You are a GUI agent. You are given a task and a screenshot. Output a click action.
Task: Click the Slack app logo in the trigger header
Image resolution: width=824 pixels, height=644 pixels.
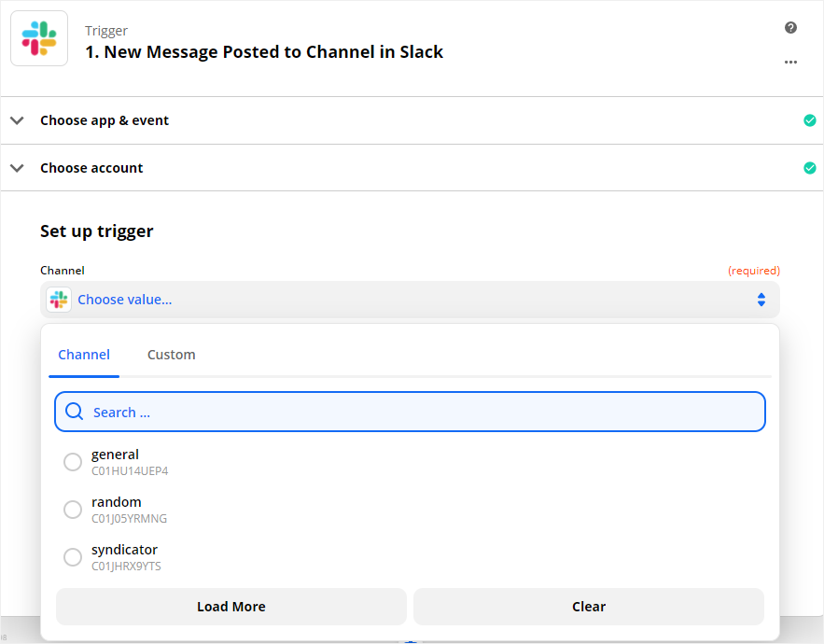point(39,38)
